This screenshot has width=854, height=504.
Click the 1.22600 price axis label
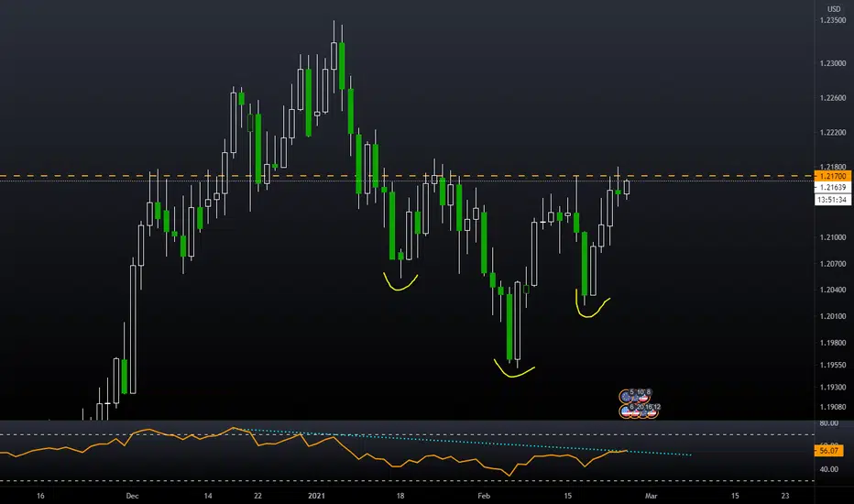pos(832,98)
